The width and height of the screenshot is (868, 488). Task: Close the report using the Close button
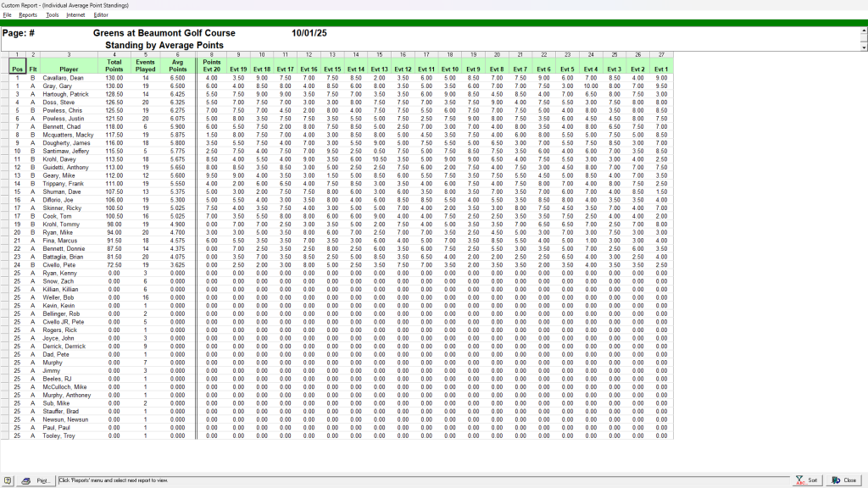coord(844,480)
